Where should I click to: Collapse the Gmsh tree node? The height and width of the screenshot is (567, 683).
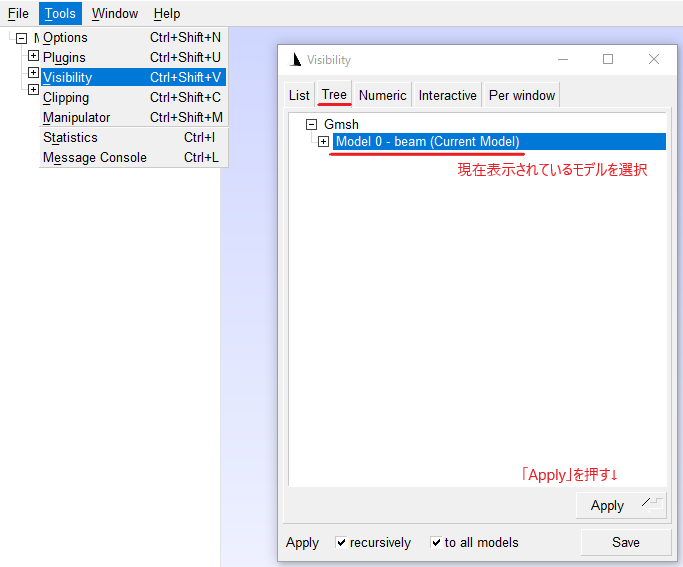pos(311,125)
